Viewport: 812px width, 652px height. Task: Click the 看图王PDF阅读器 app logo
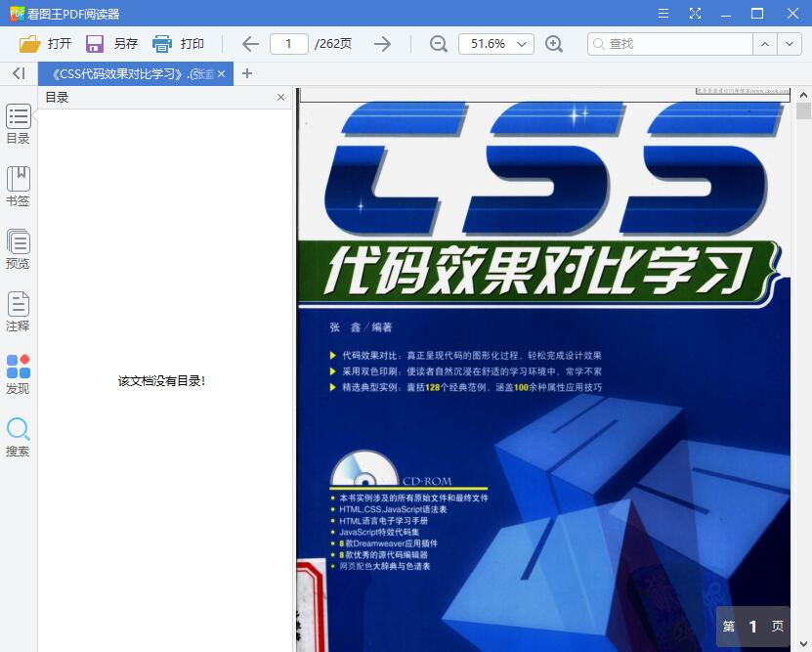(17, 14)
